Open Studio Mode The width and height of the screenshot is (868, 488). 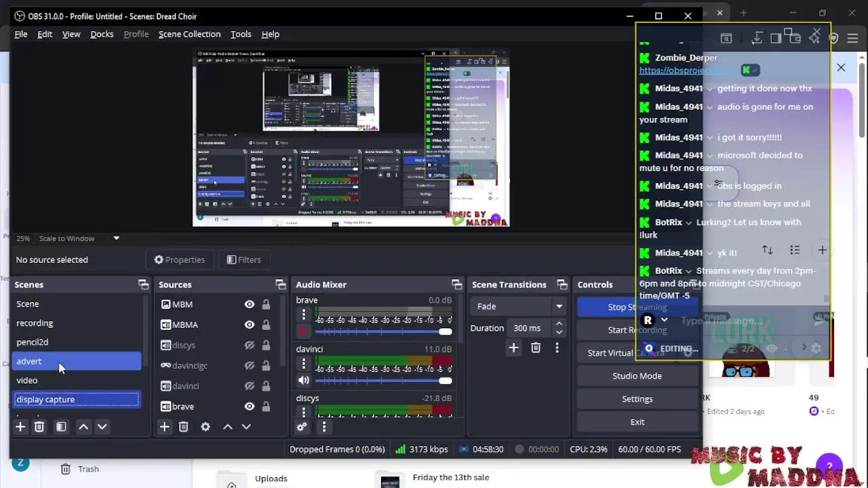click(x=637, y=375)
